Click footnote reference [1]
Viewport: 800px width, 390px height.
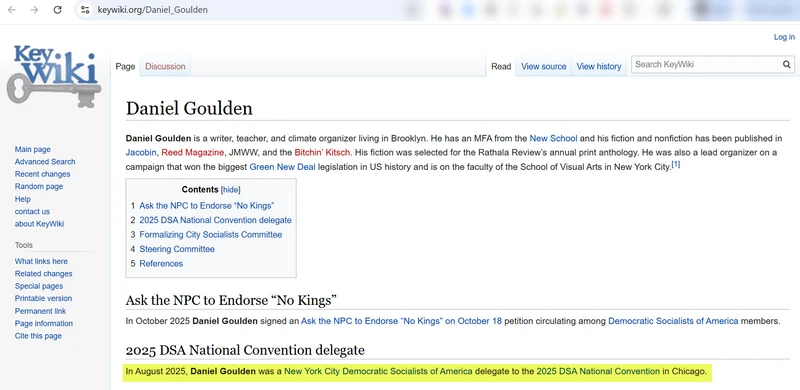(676, 164)
